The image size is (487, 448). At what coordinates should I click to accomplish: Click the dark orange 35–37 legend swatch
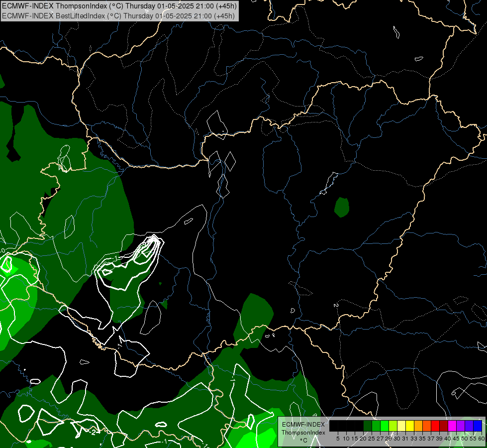(427, 426)
